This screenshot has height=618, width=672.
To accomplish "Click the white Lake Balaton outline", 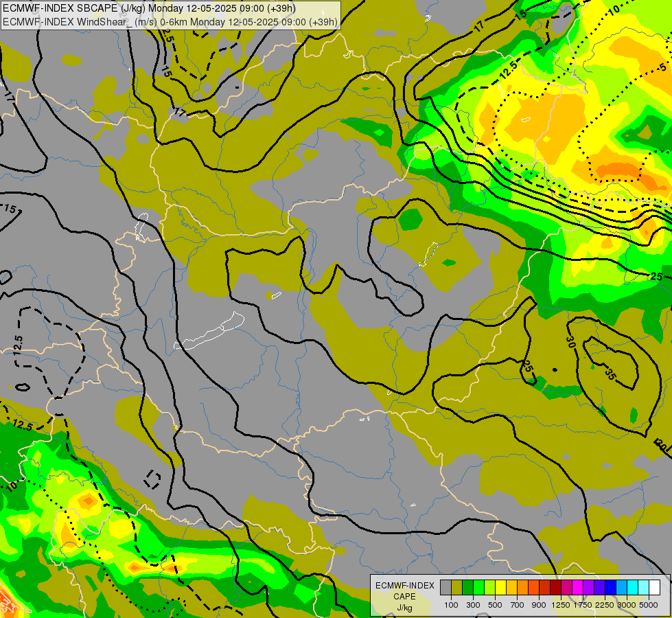I will [209, 330].
